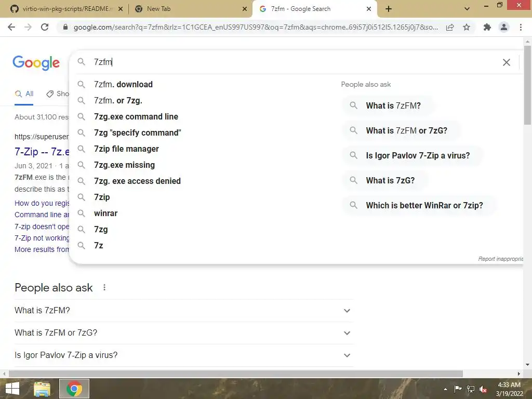Choose the 7z suggestion
Image resolution: width=532 pixels, height=399 pixels.
pyautogui.click(x=204, y=246)
